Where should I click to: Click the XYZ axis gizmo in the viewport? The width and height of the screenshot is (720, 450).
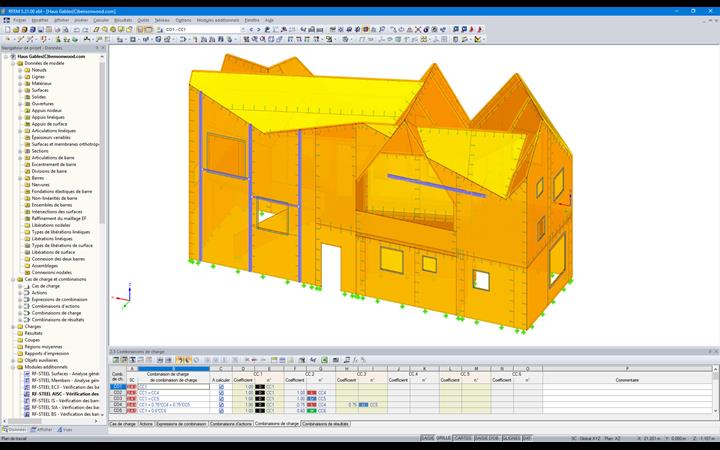[123, 296]
